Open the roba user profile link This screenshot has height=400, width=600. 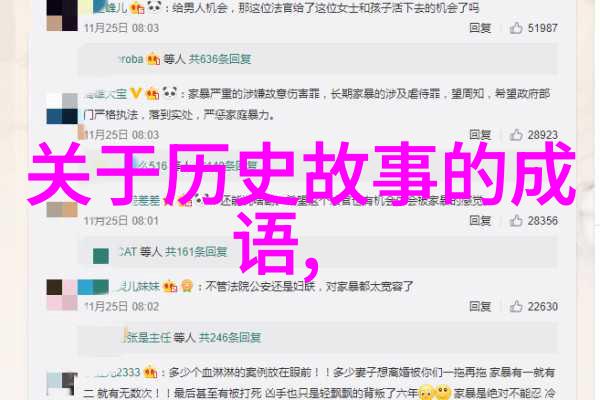131,59
